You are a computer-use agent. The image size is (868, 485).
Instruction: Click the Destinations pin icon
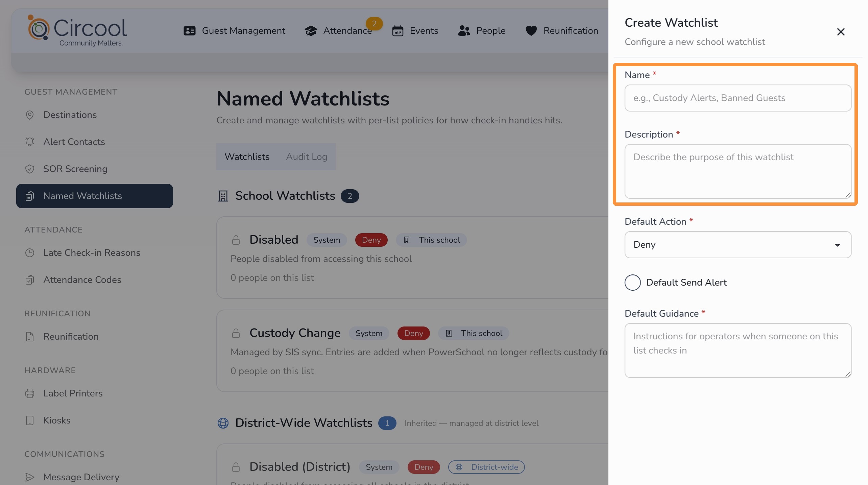point(30,115)
